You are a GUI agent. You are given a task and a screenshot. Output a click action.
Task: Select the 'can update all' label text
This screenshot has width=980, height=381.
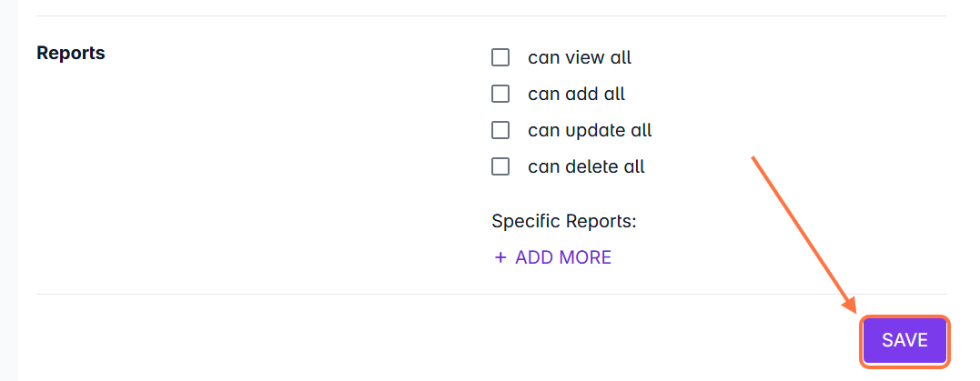tap(590, 130)
